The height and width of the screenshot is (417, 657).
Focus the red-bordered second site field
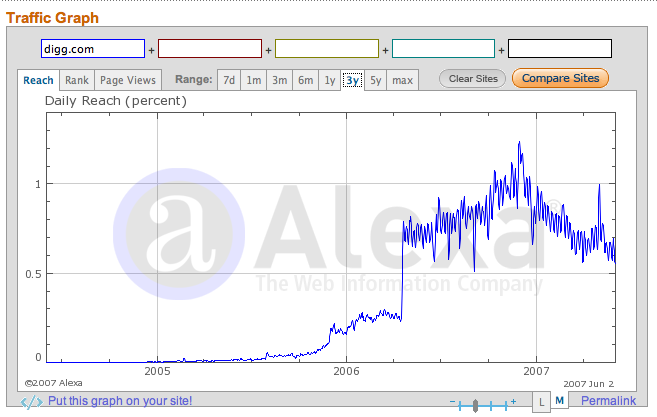[210, 49]
